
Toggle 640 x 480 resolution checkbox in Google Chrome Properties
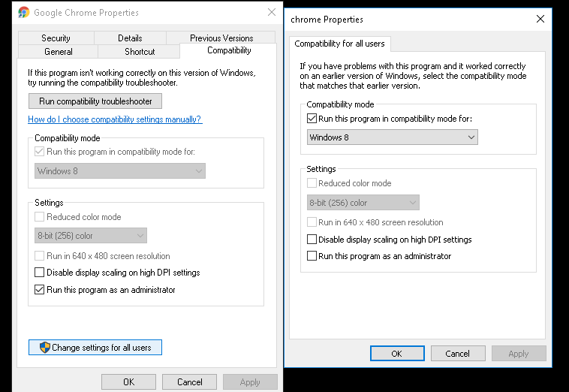click(39, 256)
